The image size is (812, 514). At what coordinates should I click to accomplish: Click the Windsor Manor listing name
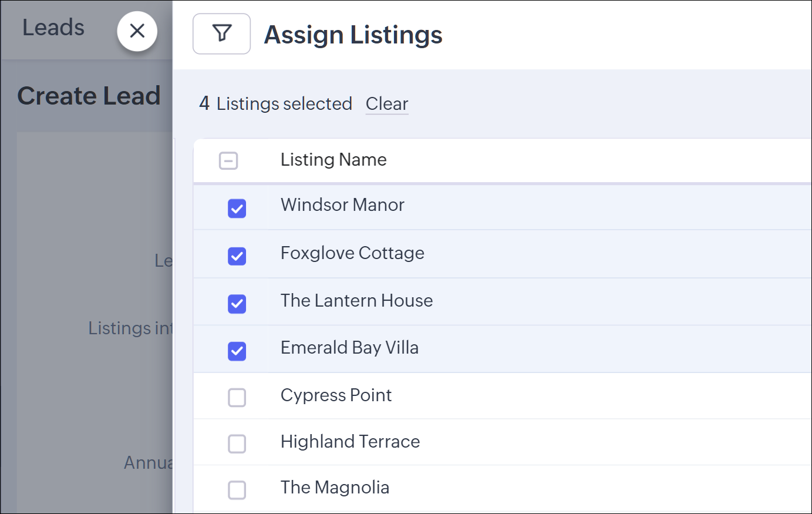tap(342, 205)
